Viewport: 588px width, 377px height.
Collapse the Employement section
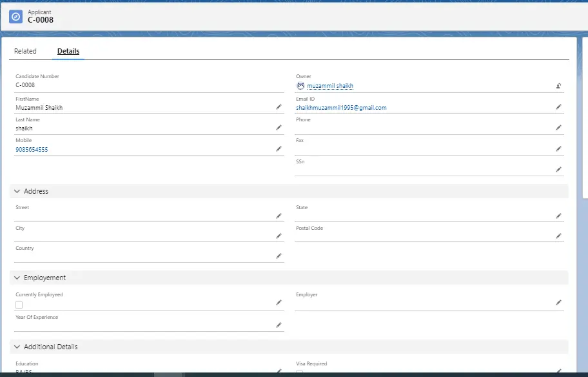17,278
